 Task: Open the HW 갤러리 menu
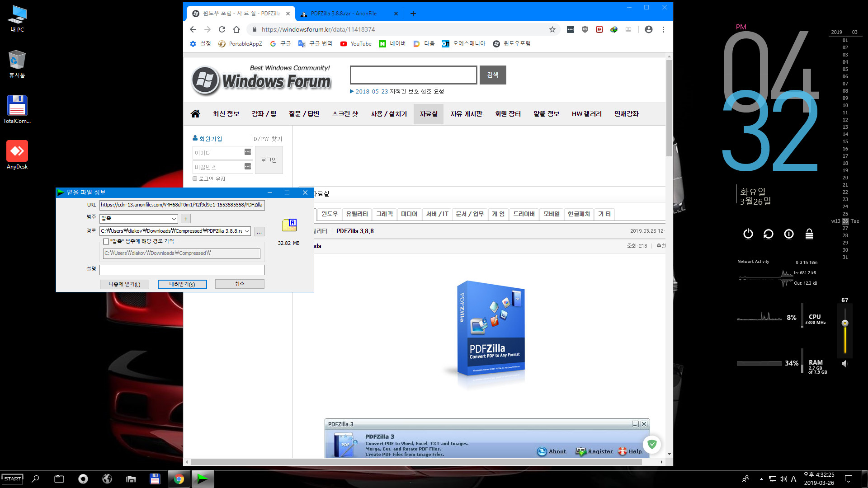(x=586, y=114)
